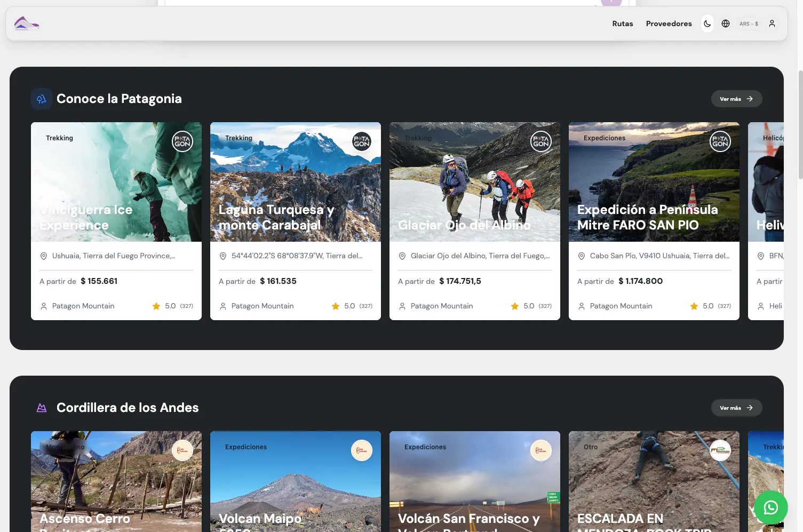The image size is (803, 532).
Task: Click the mountain logo in the header
Action: click(27, 23)
